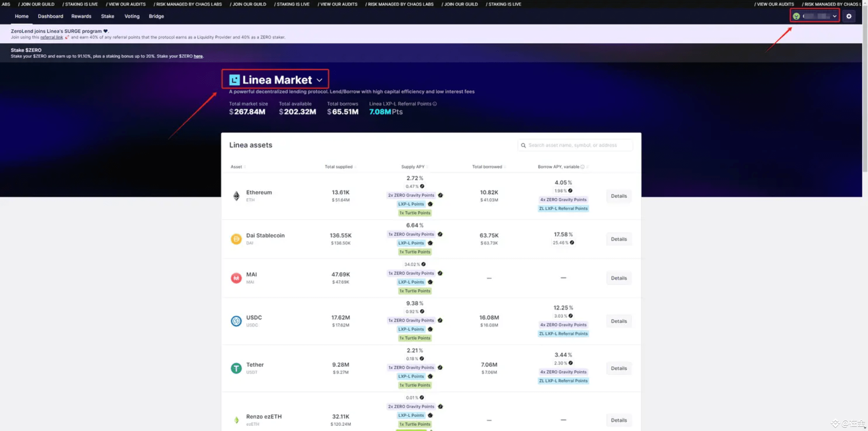Sort by Total supplied column
The height and width of the screenshot is (431, 868).
339,166
